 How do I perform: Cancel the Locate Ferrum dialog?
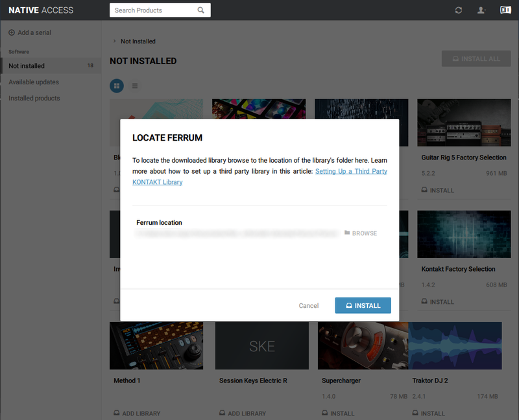tap(309, 305)
